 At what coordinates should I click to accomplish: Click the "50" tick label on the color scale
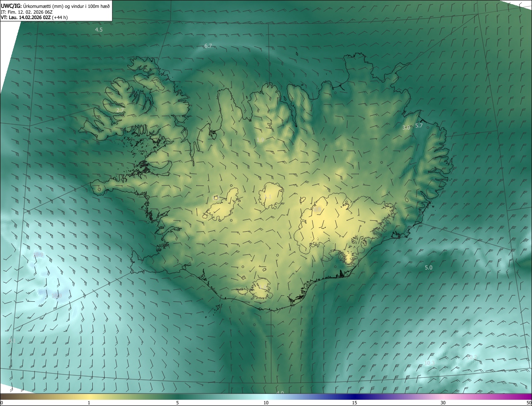tap(529, 403)
